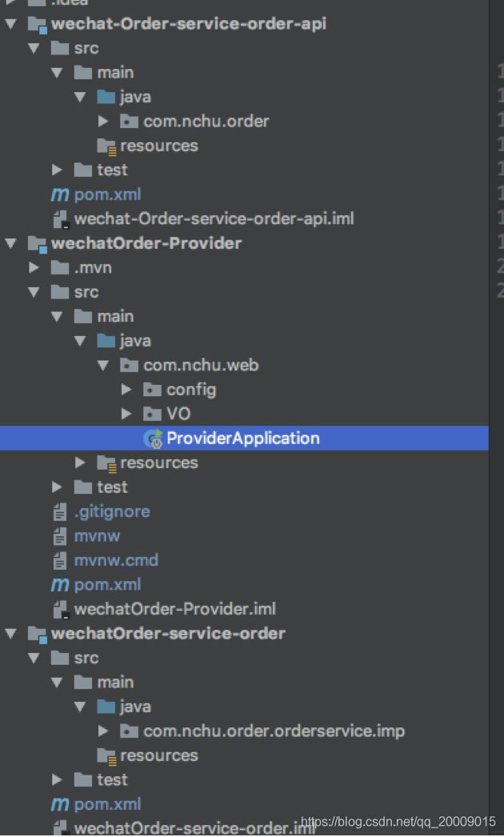Select test folder label in wechatOrder-Provider
504x837 pixels.
click(112, 487)
